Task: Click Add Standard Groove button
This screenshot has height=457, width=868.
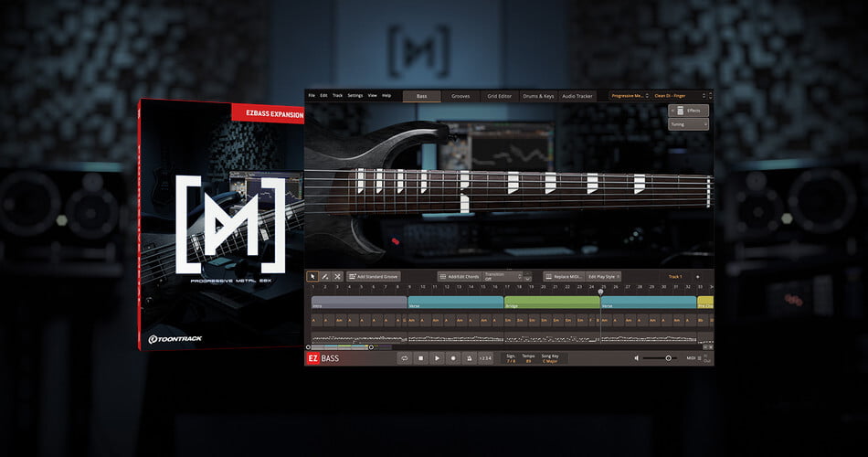Action: [x=374, y=276]
